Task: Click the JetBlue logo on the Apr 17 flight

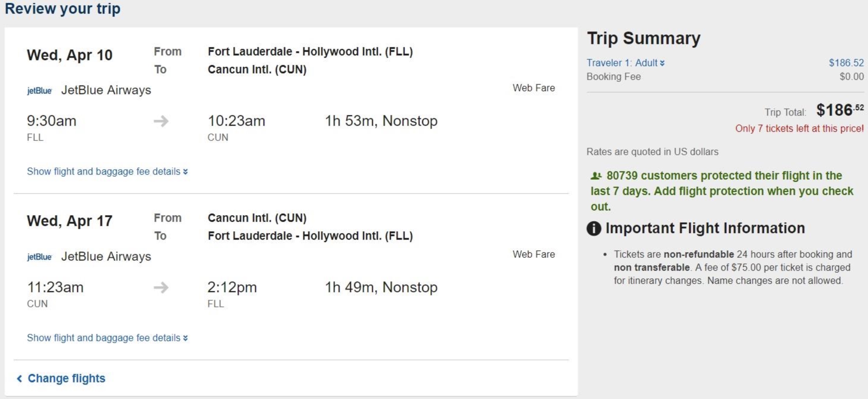Action: (x=39, y=257)
